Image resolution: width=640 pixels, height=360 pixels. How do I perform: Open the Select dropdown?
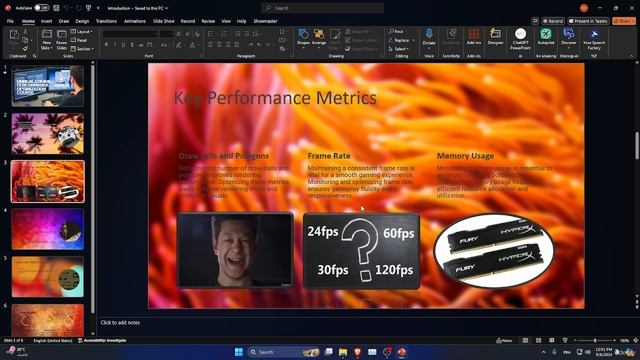[x=399, y=49]
